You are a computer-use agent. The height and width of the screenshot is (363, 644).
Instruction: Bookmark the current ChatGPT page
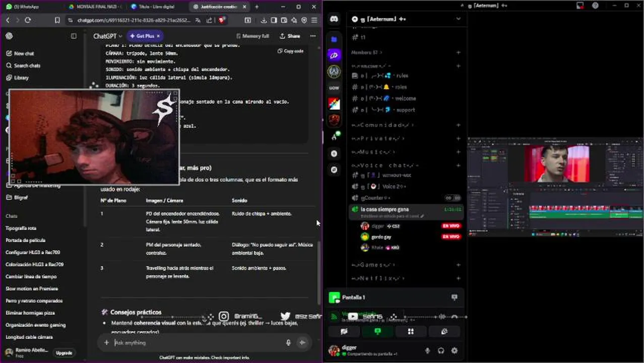click(57, 20)
